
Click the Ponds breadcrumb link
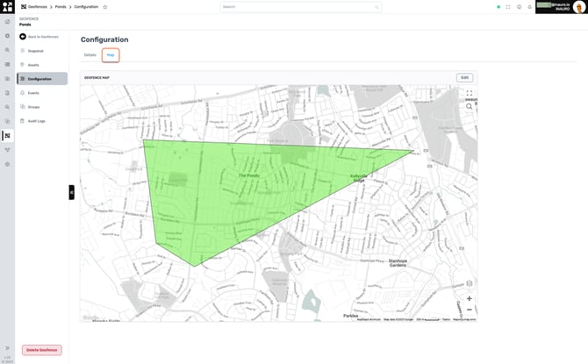point(61,7)
